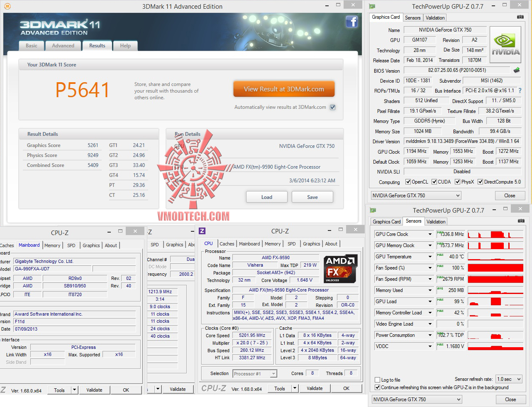The height and width of the screenshot is (407, 532).
Task: Switch to the Basic tab in 3DMark
Action: click(x=32, y=46)
